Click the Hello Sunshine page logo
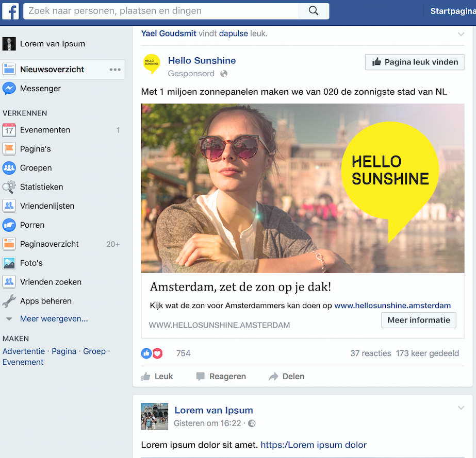Viewport: 476px width, 458px height. pyautogui.click(x=152, y=64)
